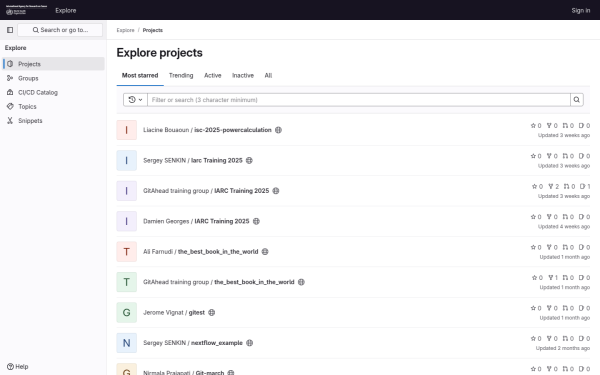Open CI/CD Catalog in the sidebar
This screenshot has height=375, width=600.
tap(53, 92)
